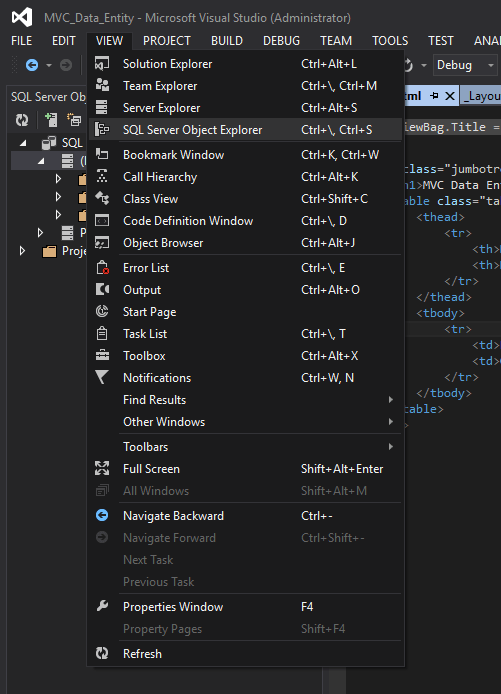Viewport: 501px width, 694px height.
Task: Click the toolbar Navigate Forward arrow
Action: (x=66, y=66)
